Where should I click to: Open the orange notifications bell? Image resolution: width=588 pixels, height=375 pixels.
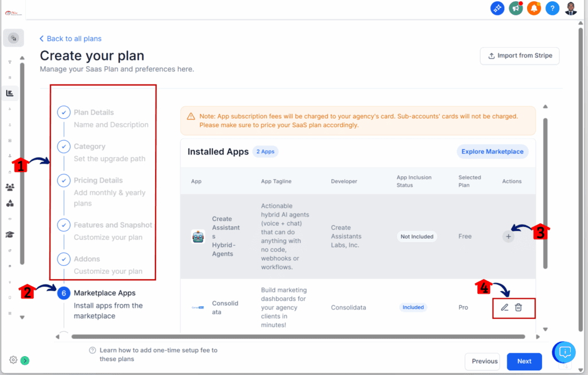point(534,8)
